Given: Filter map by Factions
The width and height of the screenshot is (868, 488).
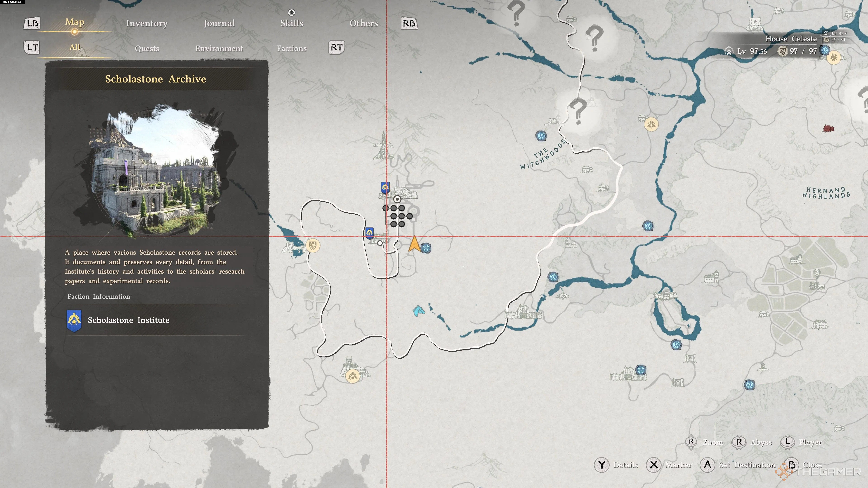Looking at the screenshot, I should (291, 49).
